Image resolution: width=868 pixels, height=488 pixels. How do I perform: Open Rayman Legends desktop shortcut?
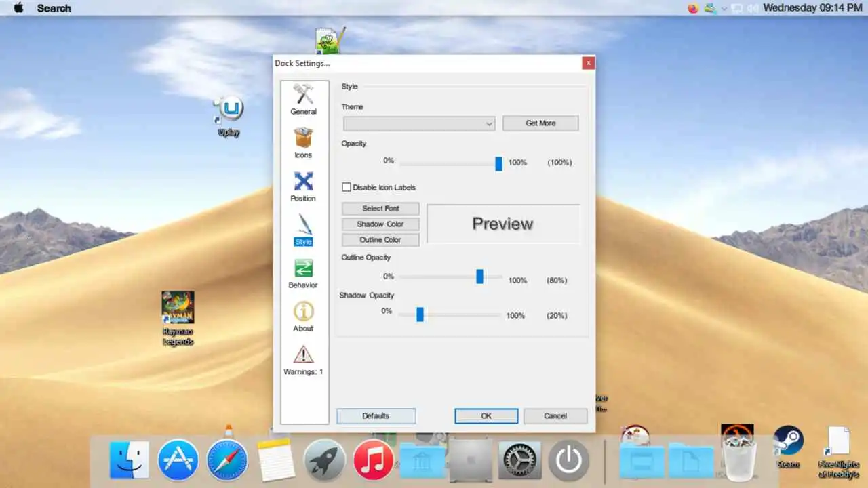[178, 319]
